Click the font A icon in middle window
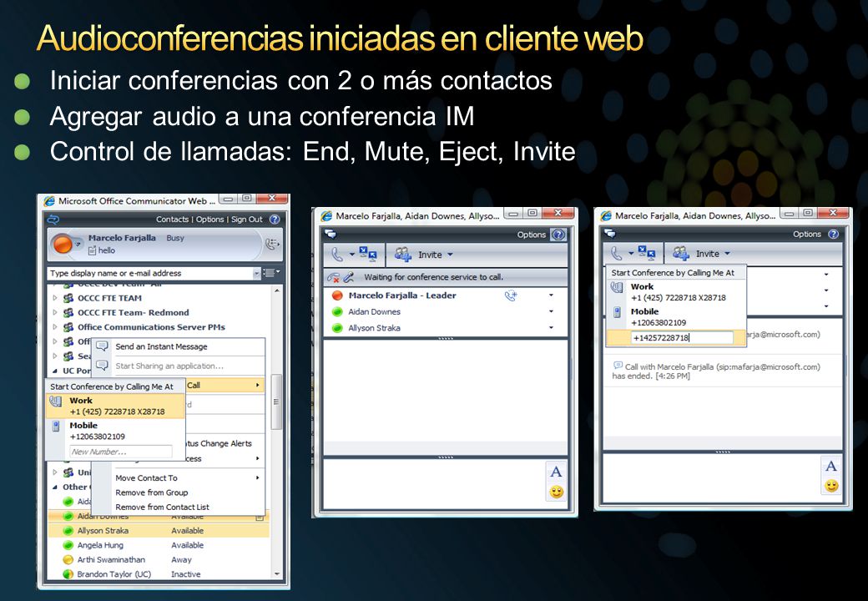 557,472
